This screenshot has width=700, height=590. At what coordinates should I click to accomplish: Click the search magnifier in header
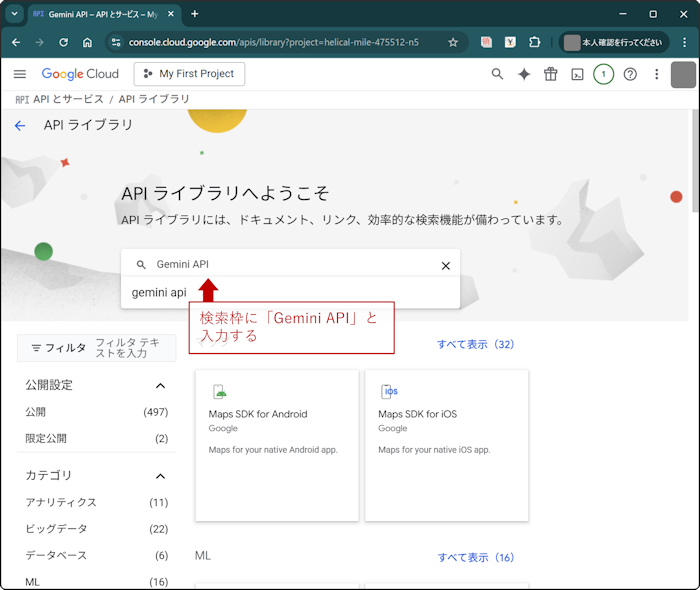tap(498, 74)
